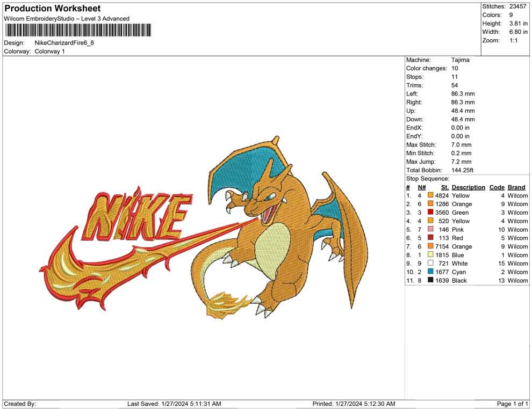Click the Colorway 1 value
Image resolution: width=532 pixels, height=409 pixels.
point(49,51)
